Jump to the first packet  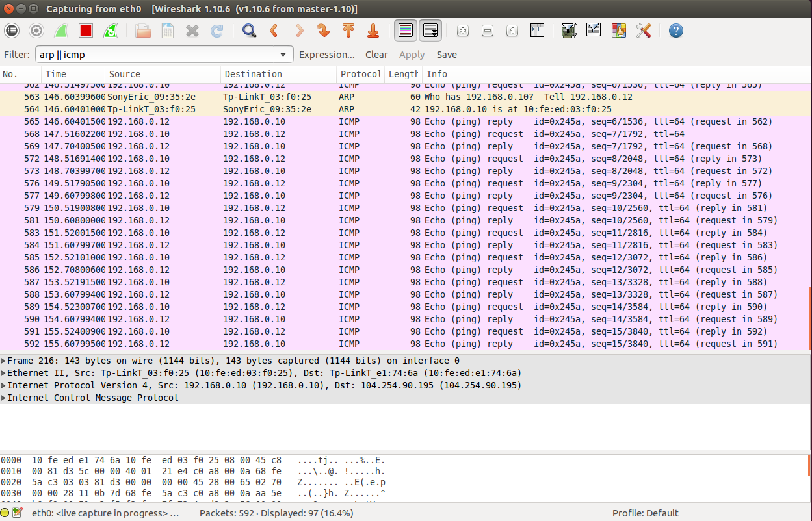point(348,31)
